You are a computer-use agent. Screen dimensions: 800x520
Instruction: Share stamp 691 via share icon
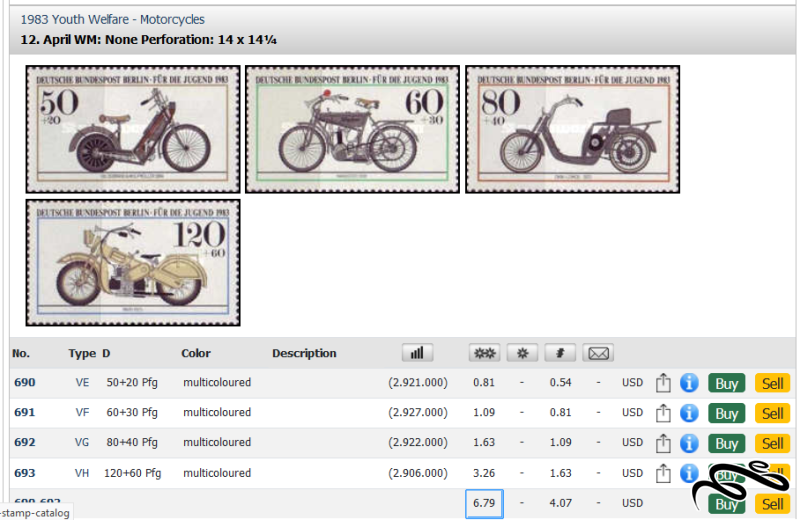click(663, 413)
